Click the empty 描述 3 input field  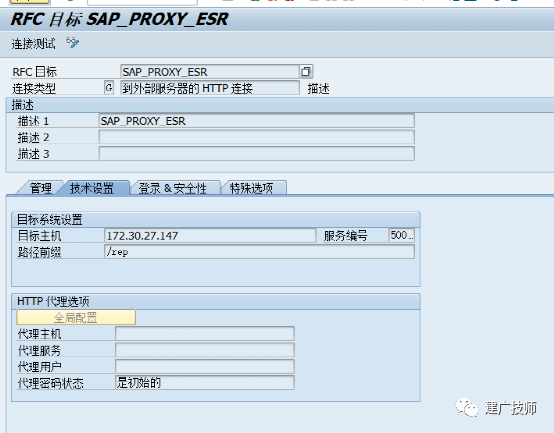tap(257, 154)
